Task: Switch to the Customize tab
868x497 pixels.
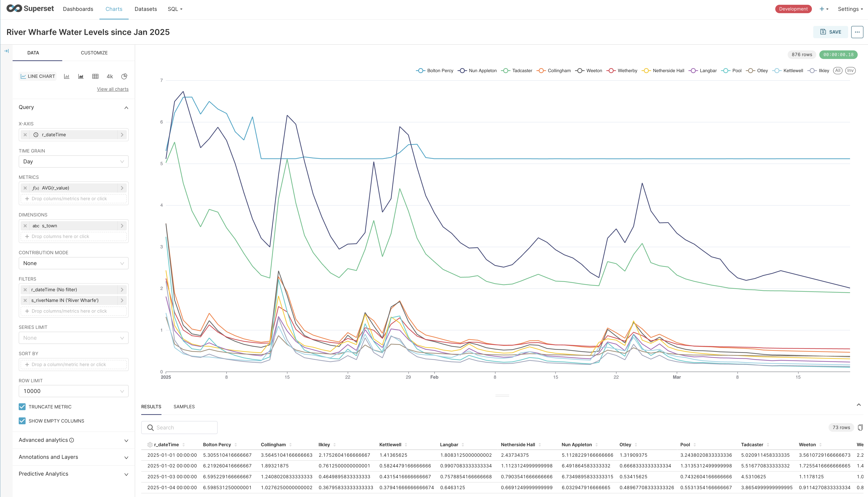Action: pyautogui.click(x=94, y=53)
